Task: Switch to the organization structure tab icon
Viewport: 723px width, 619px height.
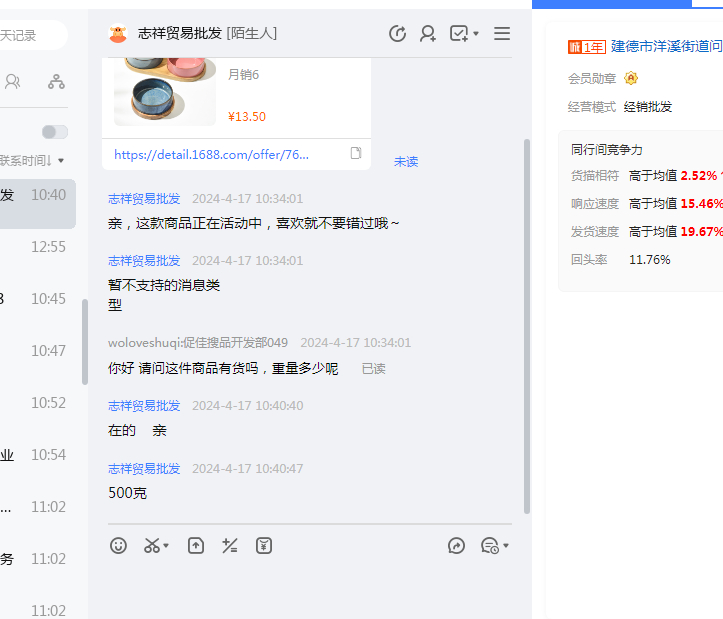Action: tap(56, 82)
